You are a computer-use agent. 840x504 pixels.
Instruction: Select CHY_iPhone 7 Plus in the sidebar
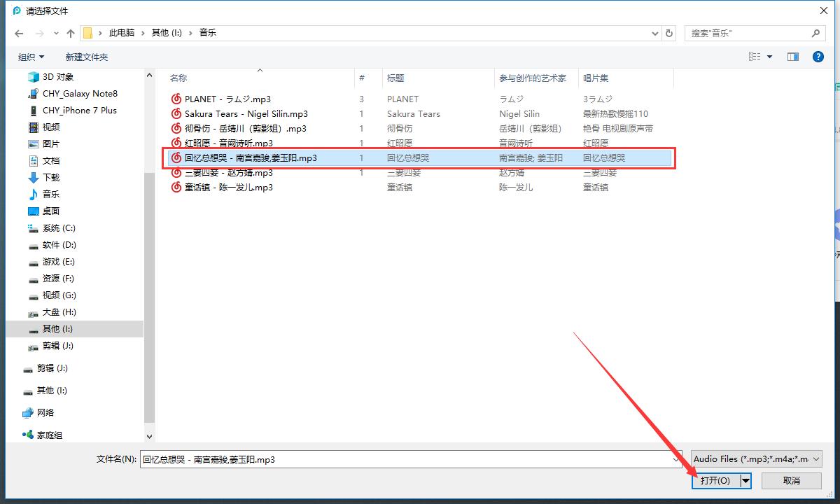pyautogui.click(x=79, y=110)
